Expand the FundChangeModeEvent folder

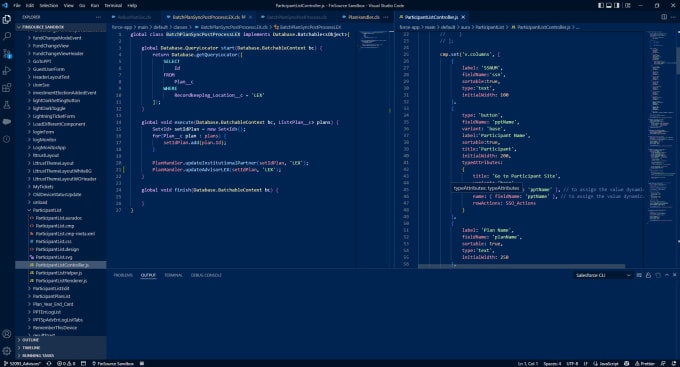[x=61, y=38]
